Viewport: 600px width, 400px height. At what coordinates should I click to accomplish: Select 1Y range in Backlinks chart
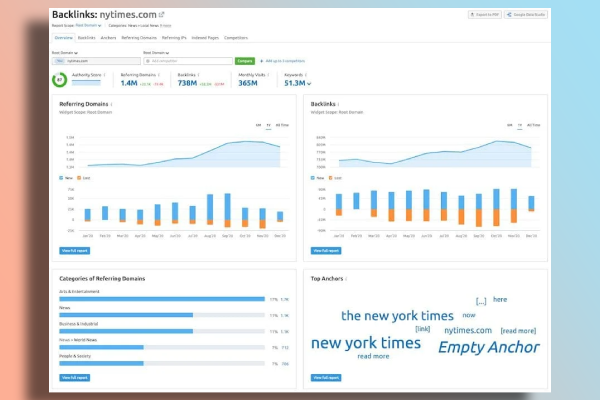point(520,125)
